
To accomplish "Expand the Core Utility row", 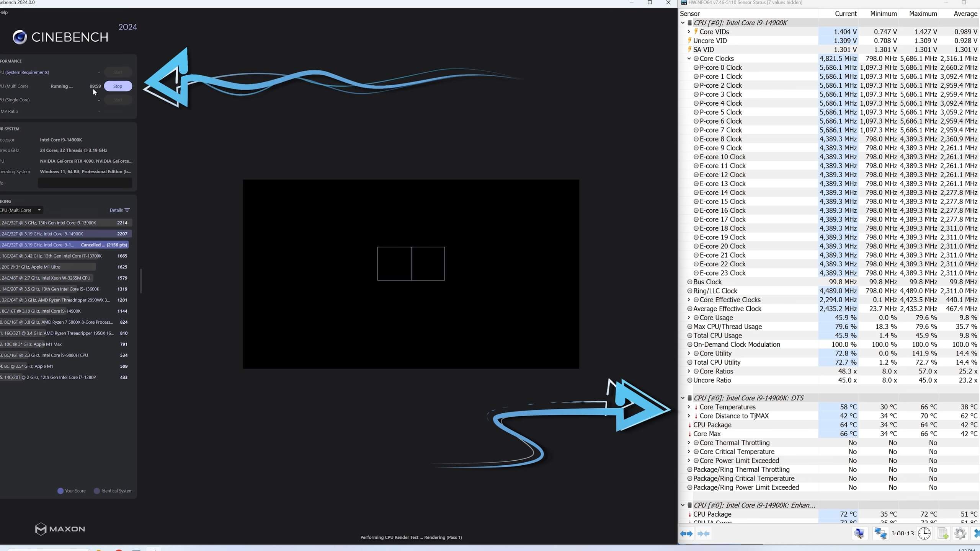I will tap(689, 354).
